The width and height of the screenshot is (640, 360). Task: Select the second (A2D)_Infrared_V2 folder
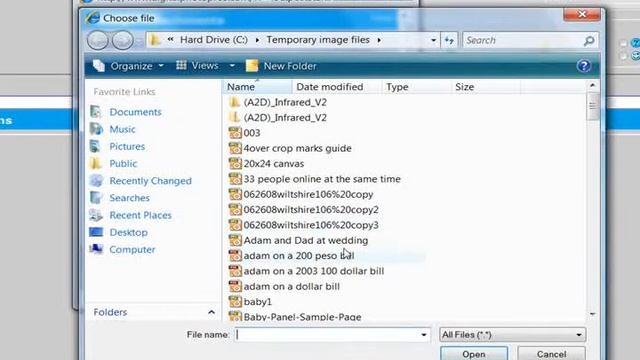coord(285,118)
